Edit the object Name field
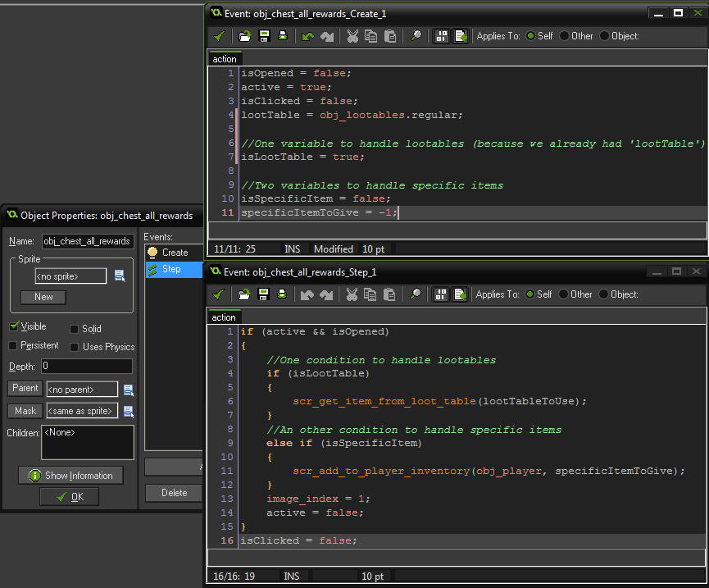The width and height of the screenshot is (709, 588). tap(88, 242)
